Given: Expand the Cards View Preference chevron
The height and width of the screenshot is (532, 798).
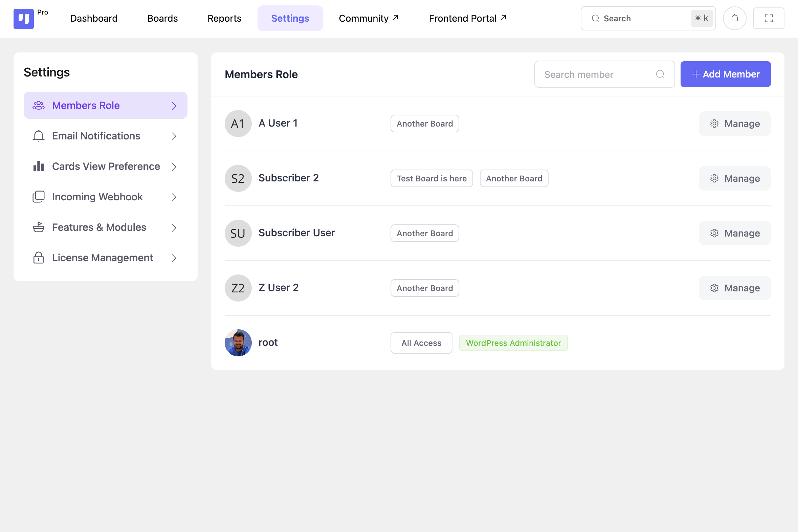Looking at the screenshot, I should pyautogui.click(x=174, y=167).
